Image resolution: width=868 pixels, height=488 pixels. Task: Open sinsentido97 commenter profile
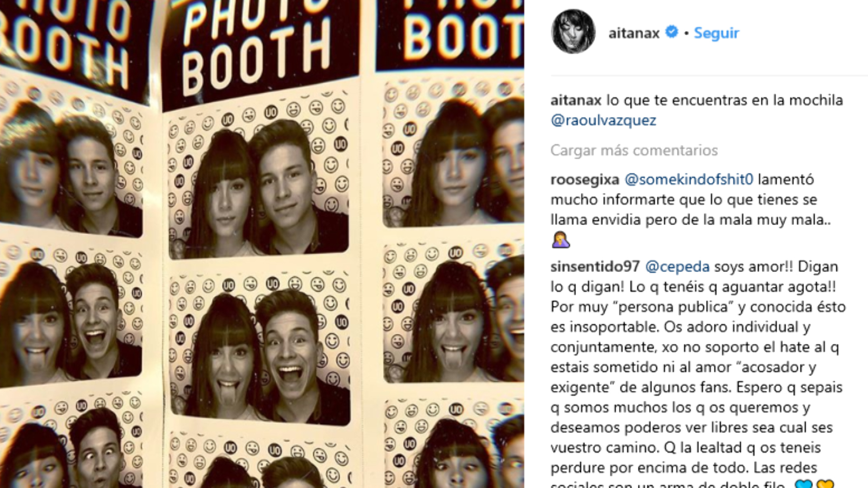(595, 267)
